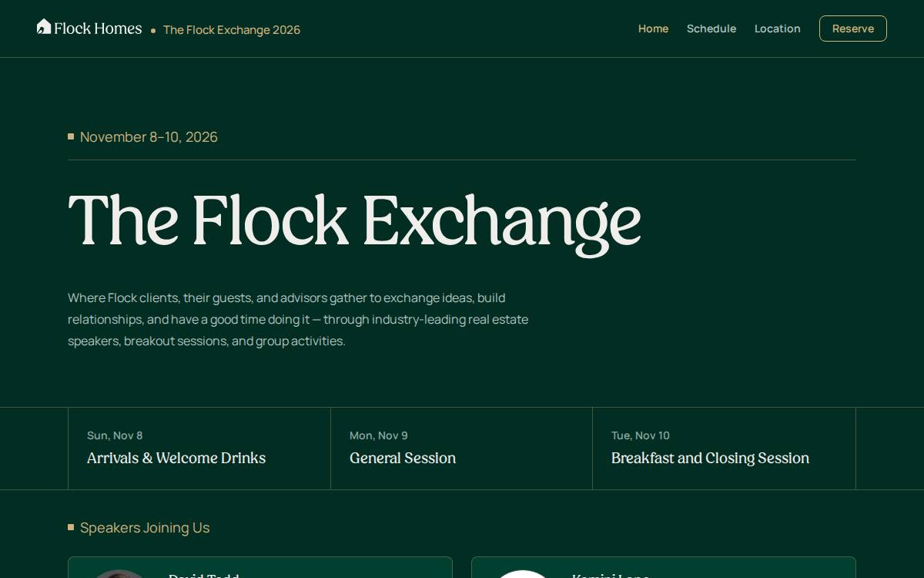Select the 'Arrivals & Welcome Drinks' day card
The height and width of the screenshot is (578, 924).
(199, 449)
